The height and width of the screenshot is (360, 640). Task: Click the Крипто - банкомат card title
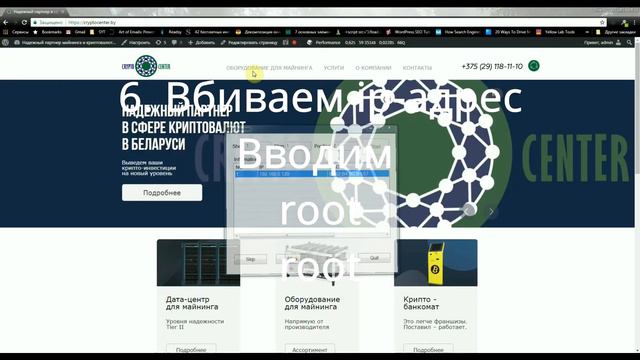421,303
